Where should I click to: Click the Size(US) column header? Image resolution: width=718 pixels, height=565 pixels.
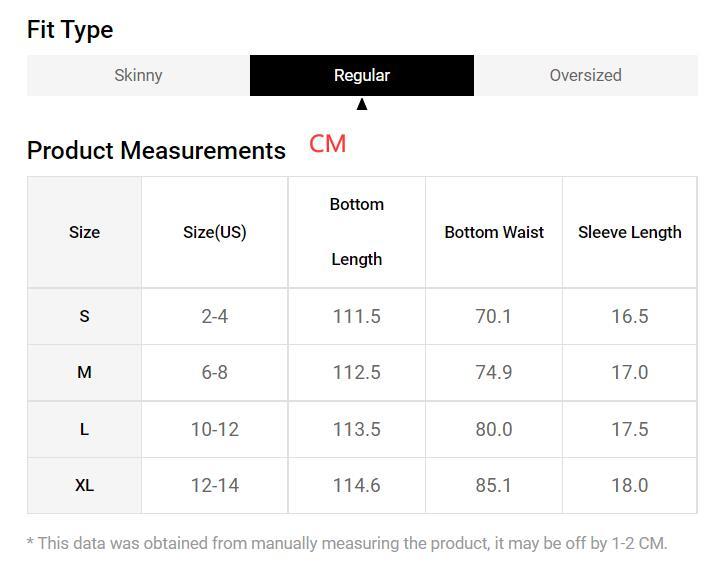point(214,232)
